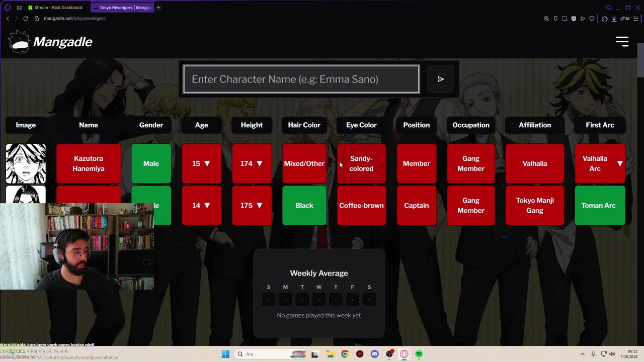
Task: Reload the Mangadle page
Action: click(x=26, y=19)
